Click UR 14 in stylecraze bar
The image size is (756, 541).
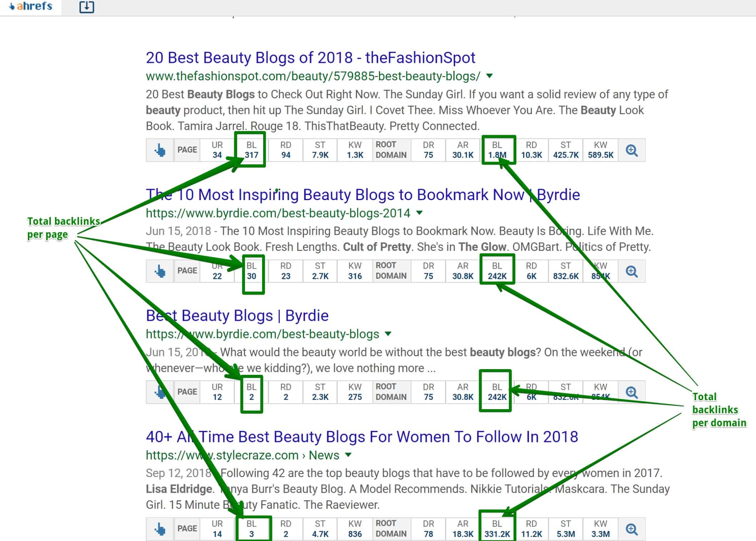point(217,529)
